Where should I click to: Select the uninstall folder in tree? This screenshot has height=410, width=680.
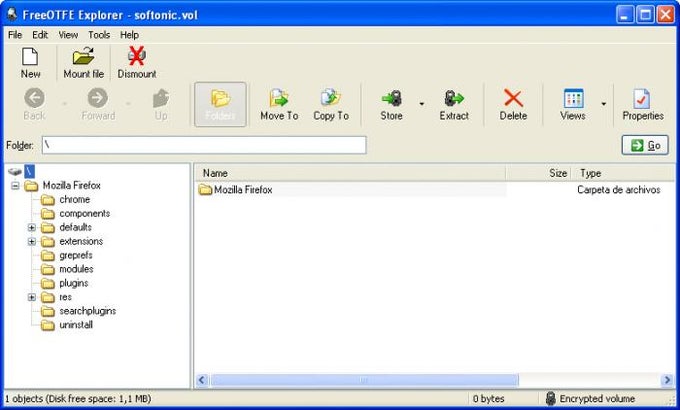[76, 325]
